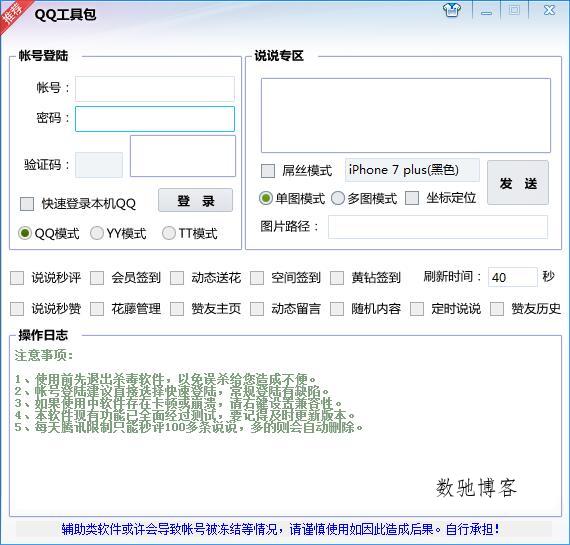Image resolution: width=570 pixels, height=545 pixels.
Task: Click the 图片路径 input field
Action: (438, 227)
